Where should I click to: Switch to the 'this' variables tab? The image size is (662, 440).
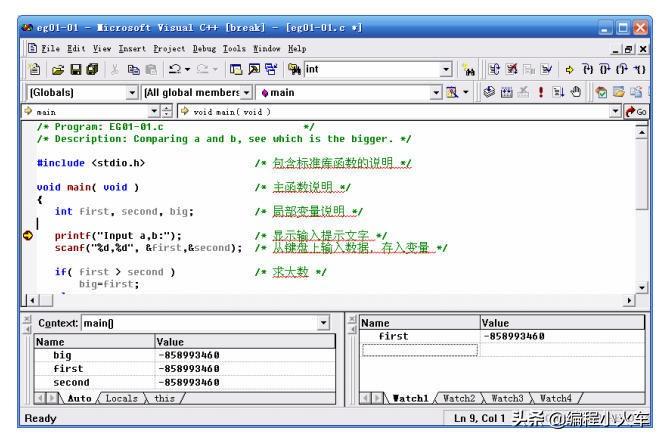point(164,399)
